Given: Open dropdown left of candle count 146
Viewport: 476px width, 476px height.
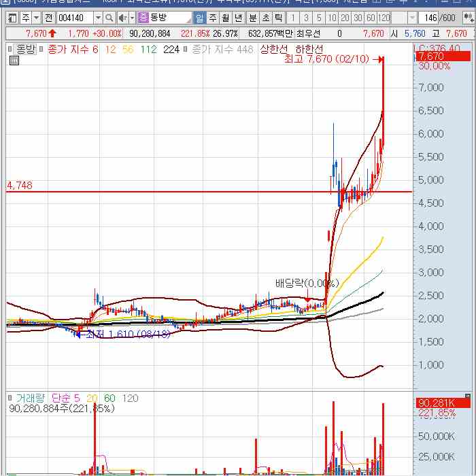Looking at the screenshot, I should [x=412, y=18].
